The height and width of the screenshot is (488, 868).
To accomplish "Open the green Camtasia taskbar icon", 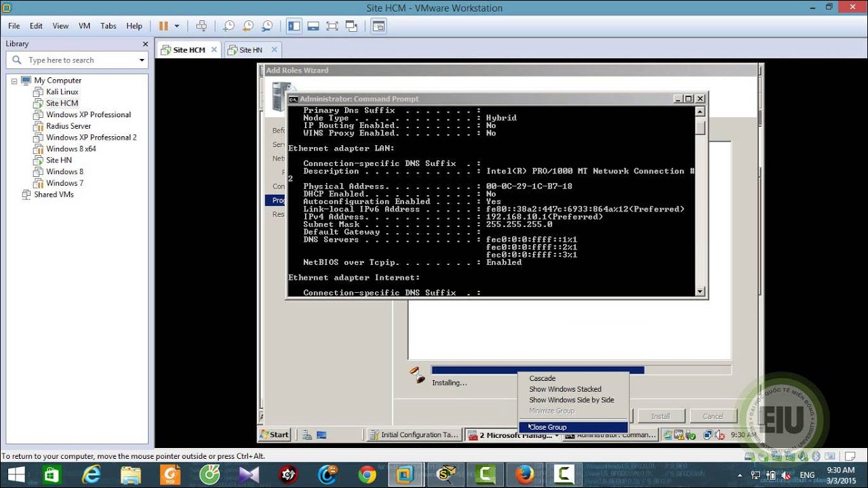I will 486,474.
